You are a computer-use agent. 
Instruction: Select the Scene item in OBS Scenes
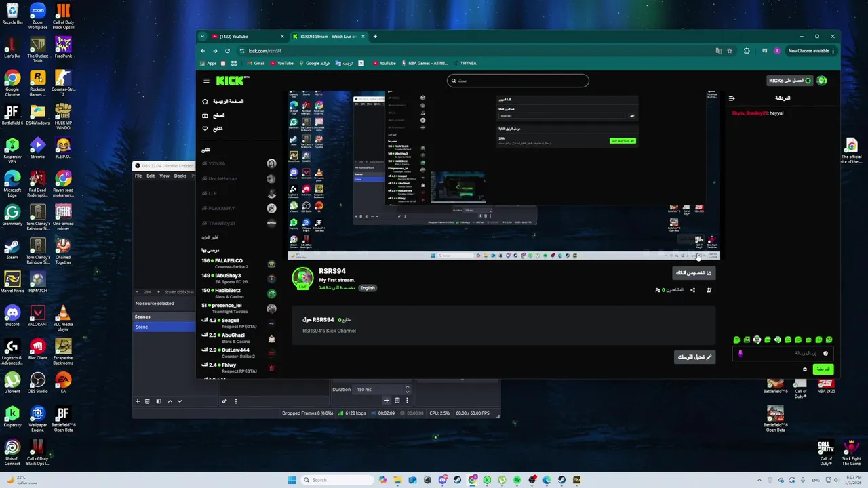(164, 327)
